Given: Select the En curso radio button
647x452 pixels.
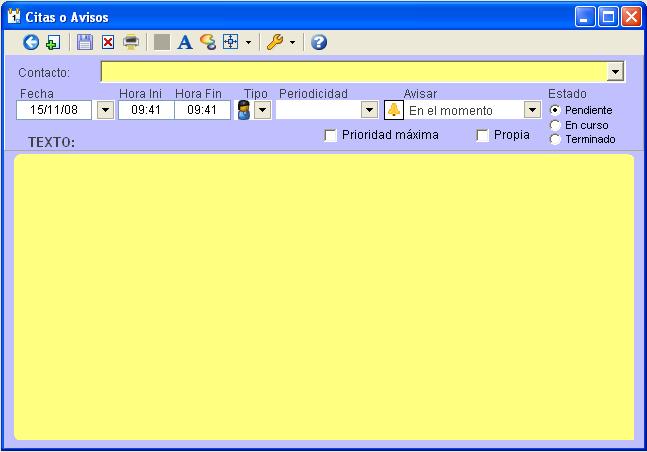Looking at the screenshot, I should (x=555, y=125).
